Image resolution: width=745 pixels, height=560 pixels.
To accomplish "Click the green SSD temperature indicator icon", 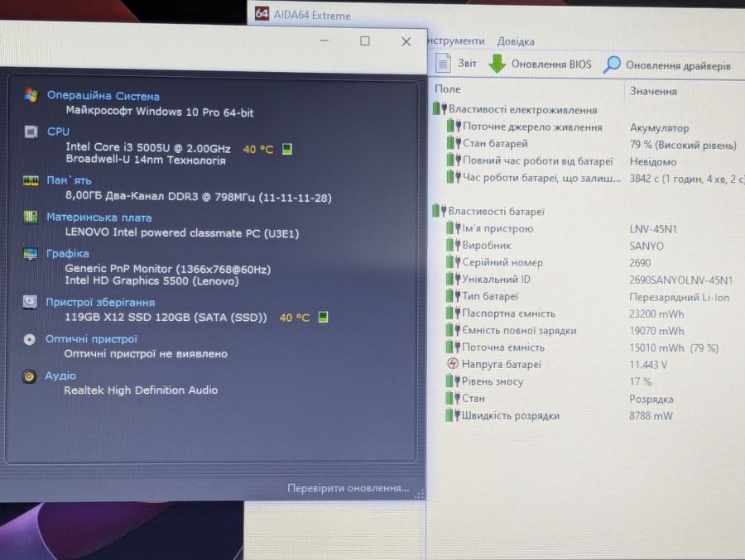I will pyautogui.click(x=323, y=317).
